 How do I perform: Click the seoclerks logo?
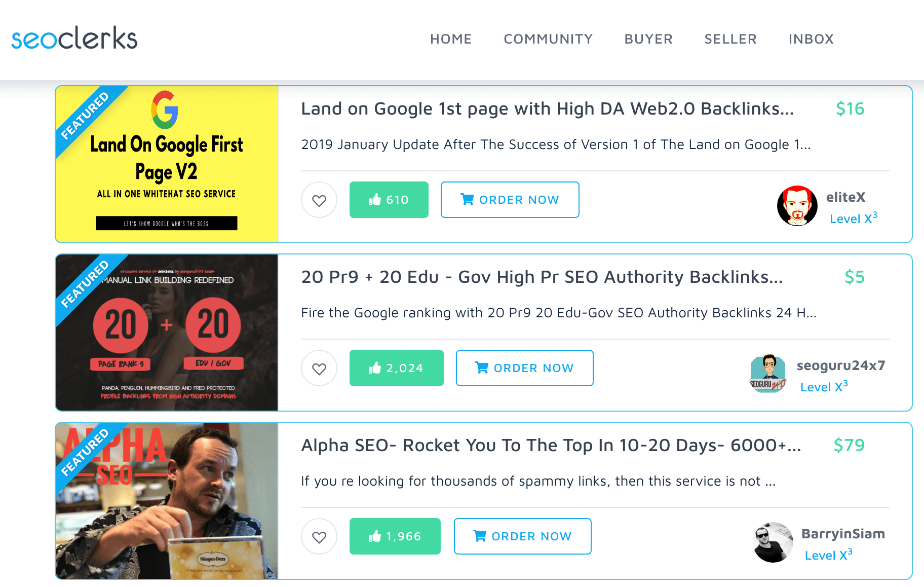click(74, 39)
